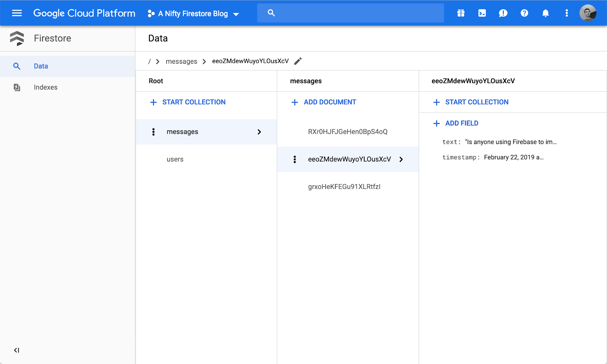Screen dimensions: 607x364
Task: Click the search bar input field
Action: pyautogui.click(x=351, y=13)
